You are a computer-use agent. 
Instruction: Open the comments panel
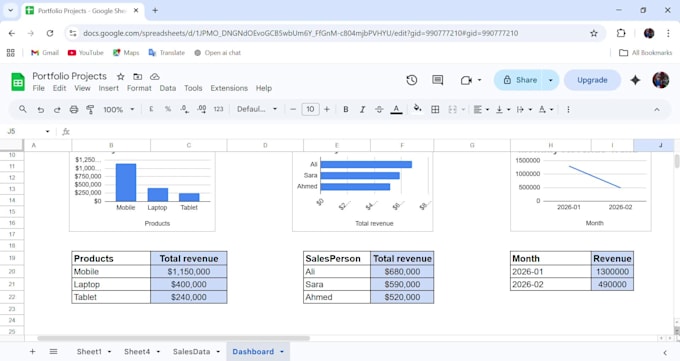pos(438,80)
